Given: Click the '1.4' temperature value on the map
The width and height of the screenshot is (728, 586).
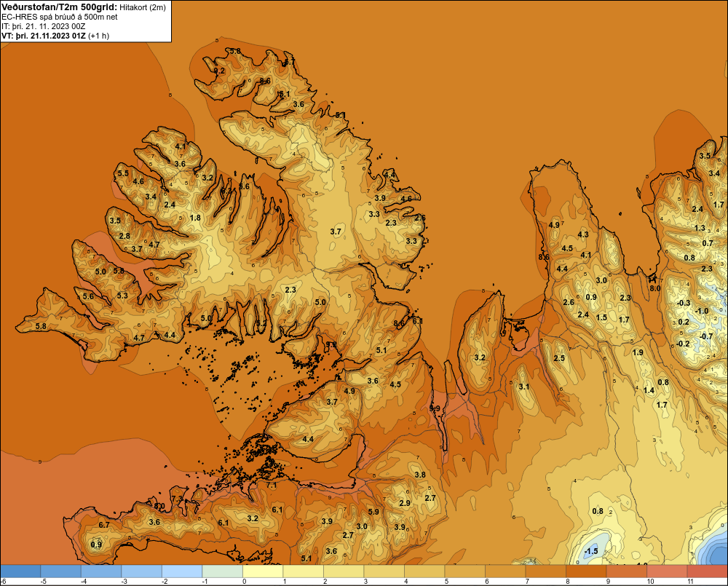Looking at the screenshot, I should tap(649, 390).
